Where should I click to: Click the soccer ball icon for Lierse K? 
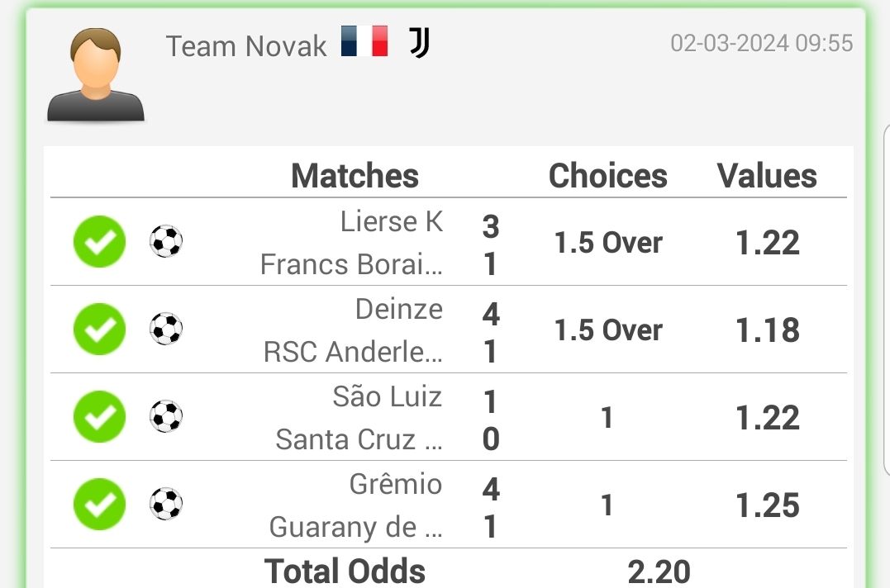166,241
